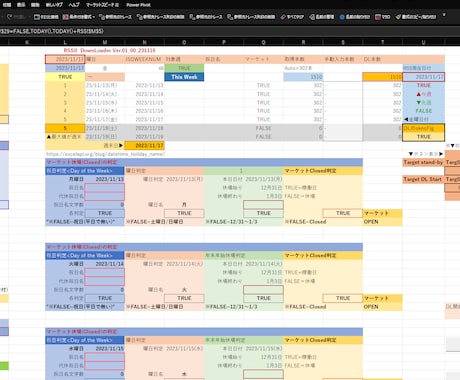
Task: Click the 火曜日 label cell
Action: pyautogui.click(x=65, y=264)
